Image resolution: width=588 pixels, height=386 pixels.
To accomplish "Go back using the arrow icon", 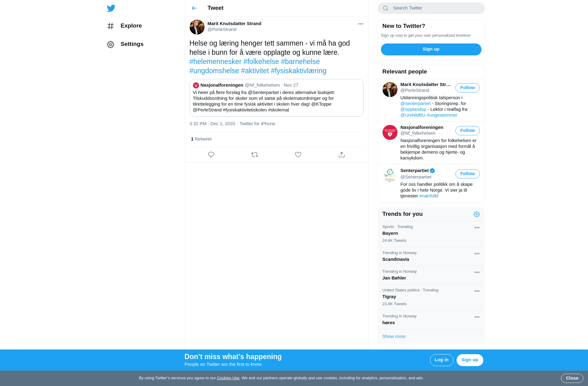I will [194, 8].
